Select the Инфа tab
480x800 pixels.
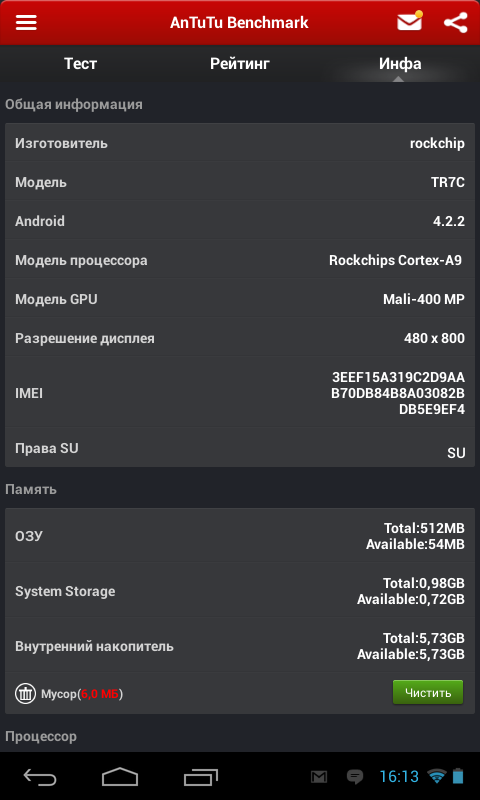[x=400, y=64]
